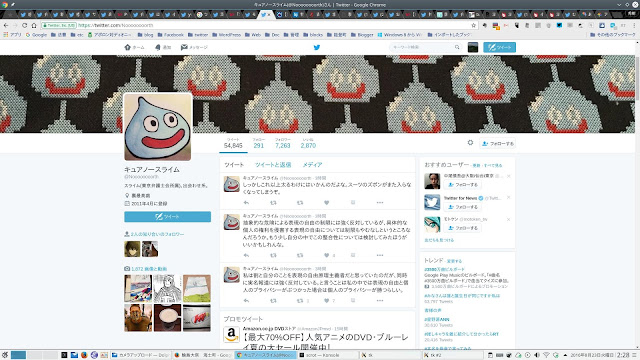
Task: Click the browser home icon
Action: pyautogui.click(x=34, y=25)
